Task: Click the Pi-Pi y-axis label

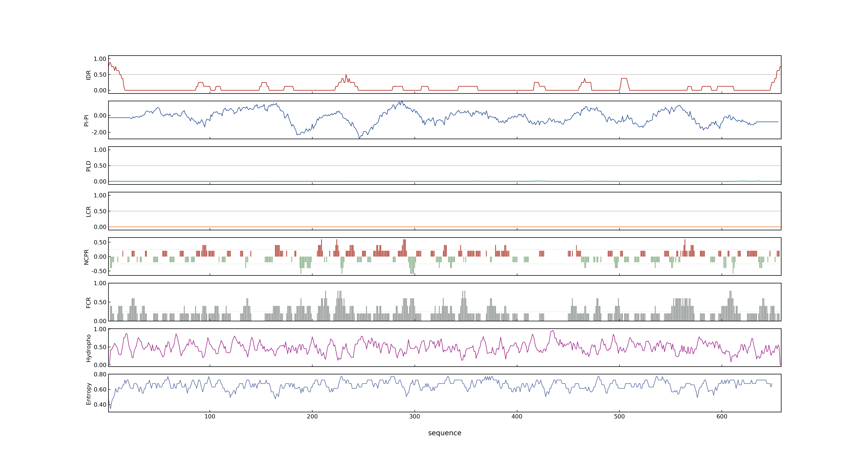Action: point(86,120)
